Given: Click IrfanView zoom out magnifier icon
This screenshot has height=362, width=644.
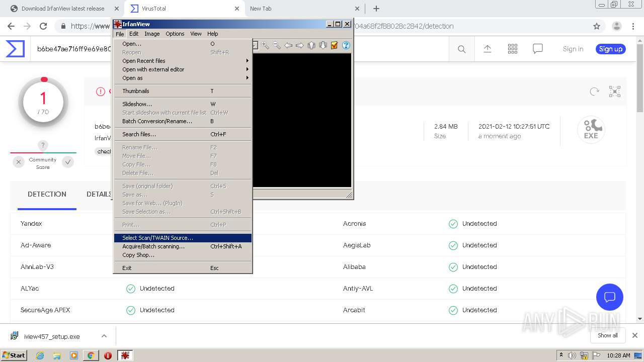Looking at the screenshot, I should tap(277, 45).
